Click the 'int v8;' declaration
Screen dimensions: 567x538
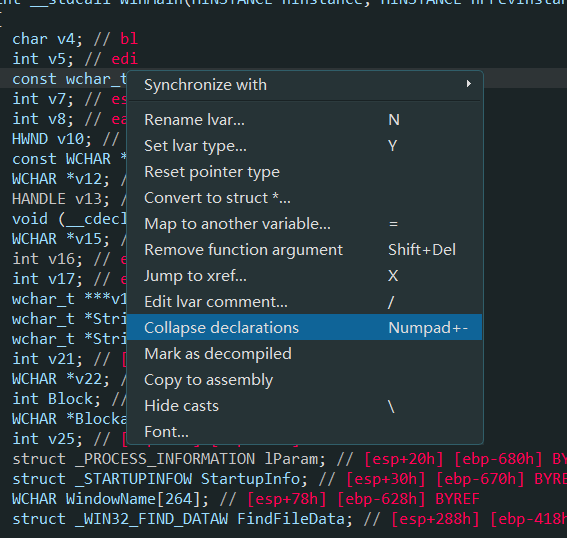coord(43,119)
